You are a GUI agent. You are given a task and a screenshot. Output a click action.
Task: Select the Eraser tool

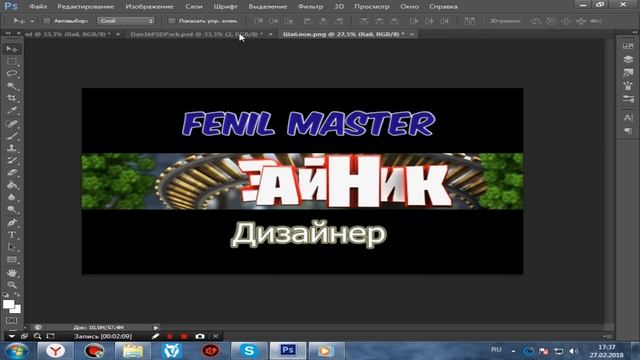[12, 173]
